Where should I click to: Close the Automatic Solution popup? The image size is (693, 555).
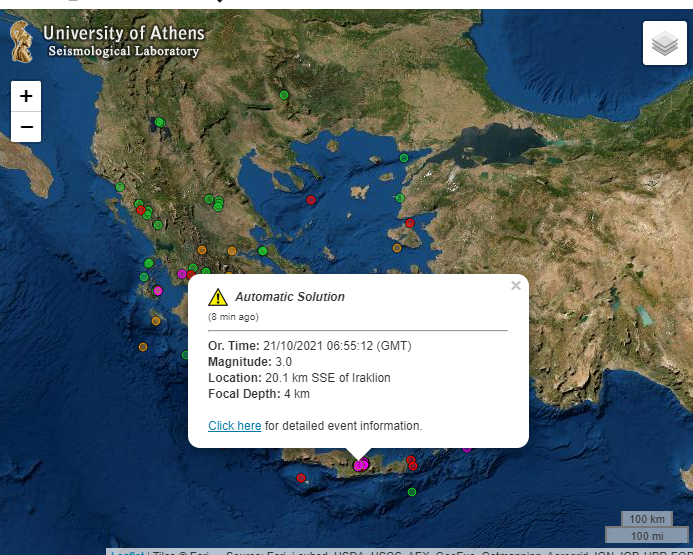point(516,286)
